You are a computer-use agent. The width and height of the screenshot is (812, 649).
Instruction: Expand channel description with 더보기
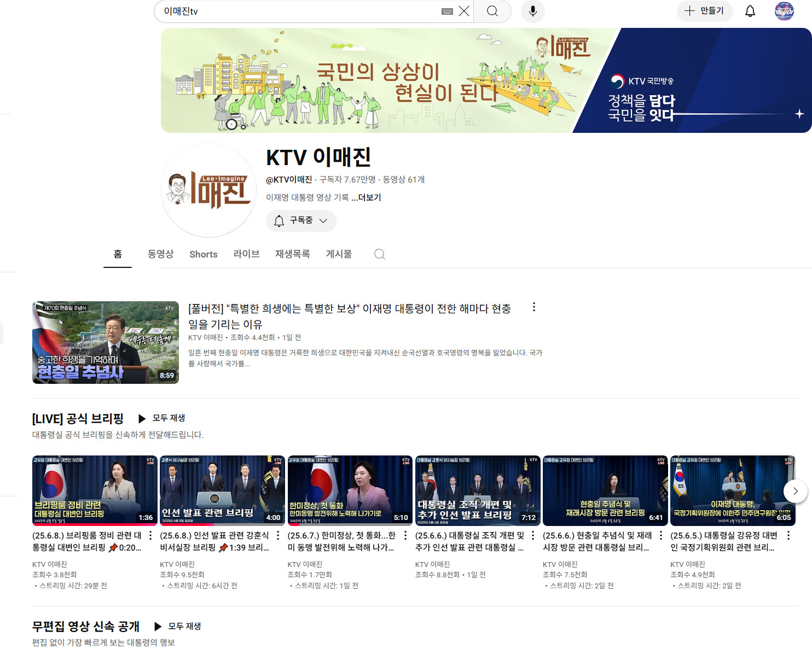[366, 197]
